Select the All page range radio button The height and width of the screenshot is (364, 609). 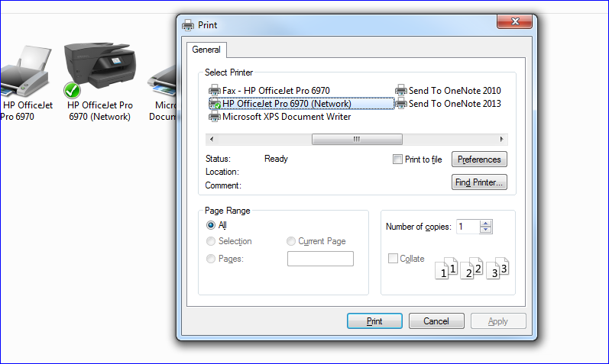tap(210, 225)
